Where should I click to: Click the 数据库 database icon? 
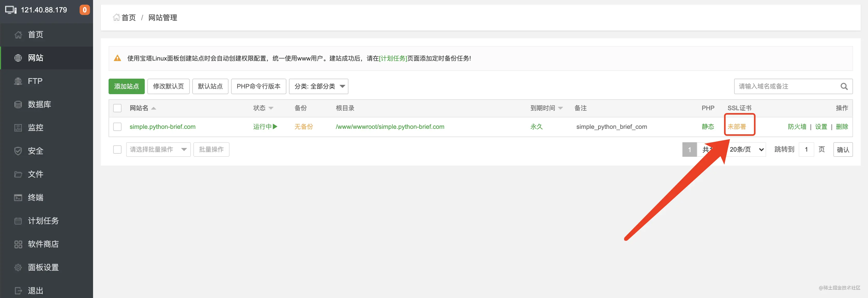pos(18,105)
